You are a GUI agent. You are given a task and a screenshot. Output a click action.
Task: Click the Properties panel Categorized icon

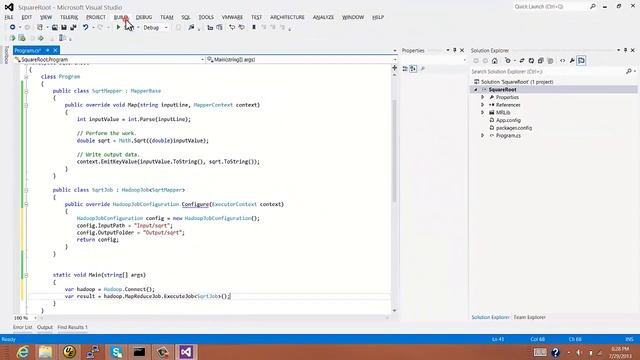pos(405,69)
